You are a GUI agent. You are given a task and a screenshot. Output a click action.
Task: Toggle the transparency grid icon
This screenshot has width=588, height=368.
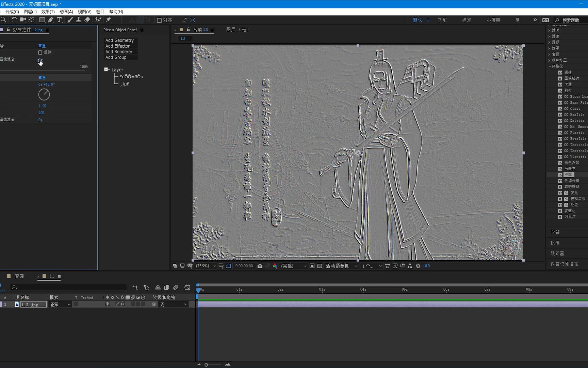(x=320, y=266)
